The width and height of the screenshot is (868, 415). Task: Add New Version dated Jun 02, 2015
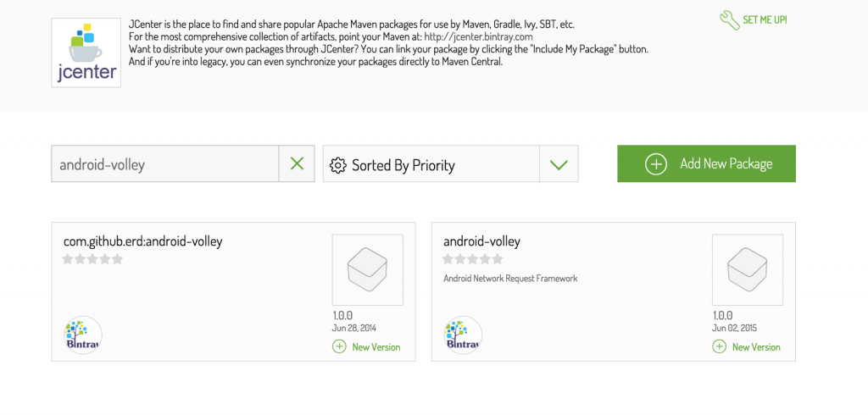pyautogui.click(x=747, y=346)
